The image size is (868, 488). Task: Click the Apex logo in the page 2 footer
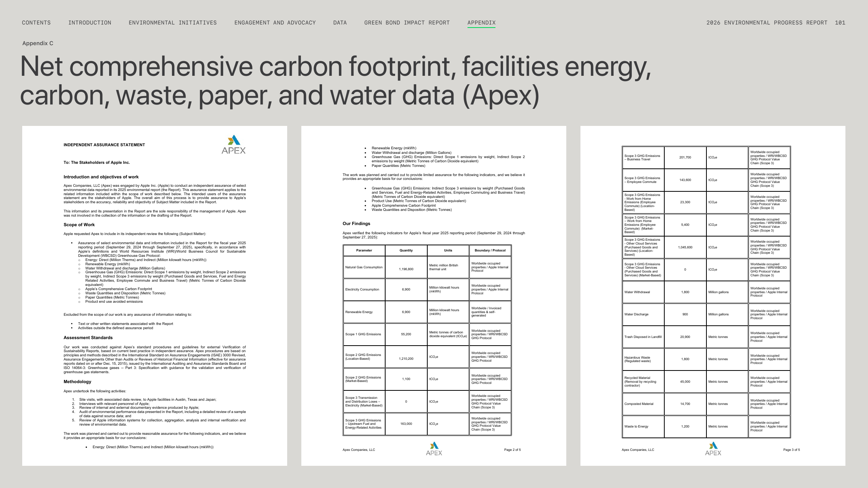click(434, 449)
